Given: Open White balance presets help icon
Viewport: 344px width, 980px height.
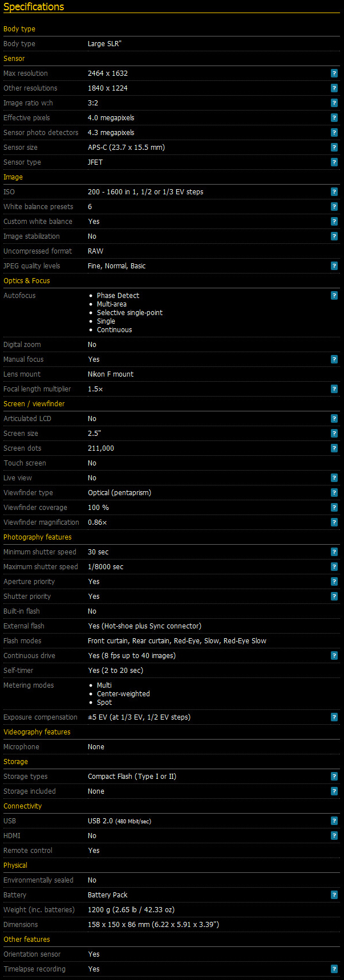Looking at the screenshot, I should tap(334, 207).
